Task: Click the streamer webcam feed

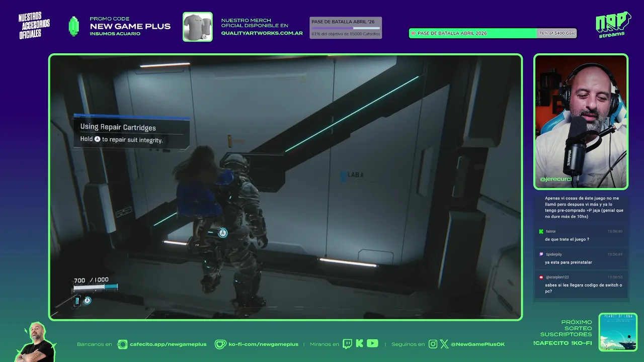Action: coord(581,122)
